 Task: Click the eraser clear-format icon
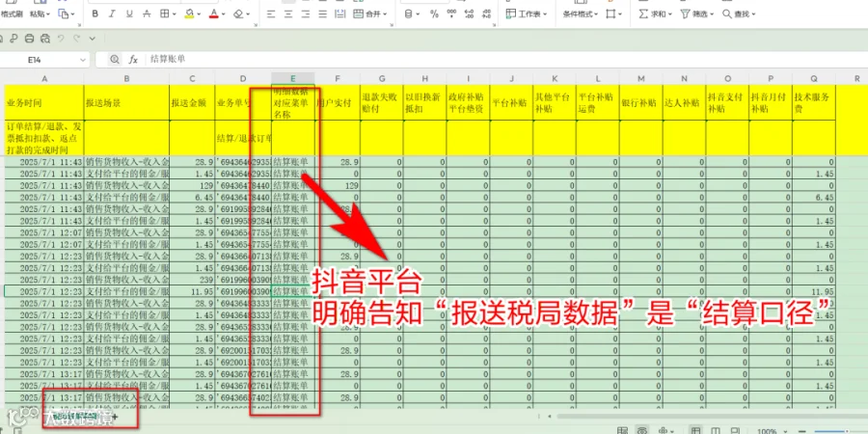pyautogui.click(x=238, y=14)
